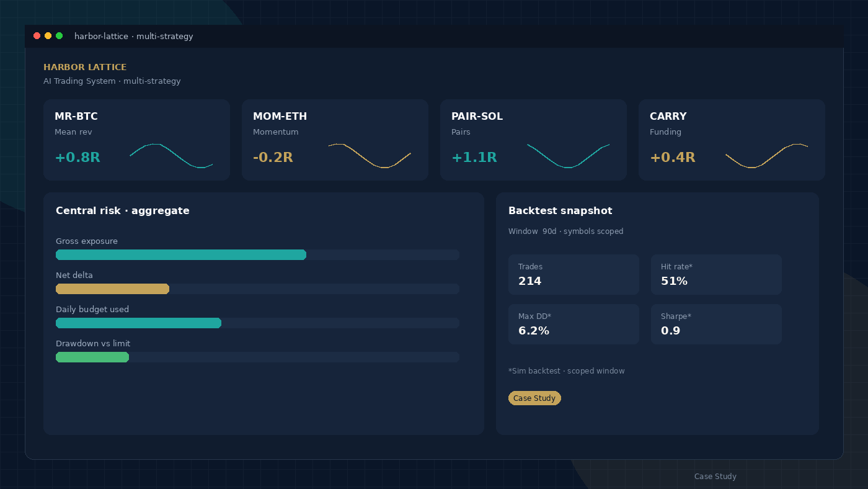Click the MR-BTC sparkline chart

pyautogui.click(x=171, y=156)
